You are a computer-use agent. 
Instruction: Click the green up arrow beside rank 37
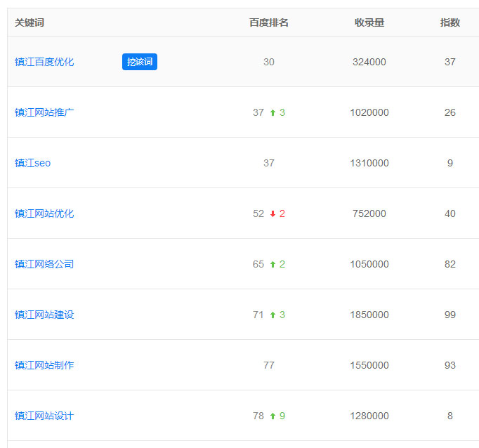273,113
